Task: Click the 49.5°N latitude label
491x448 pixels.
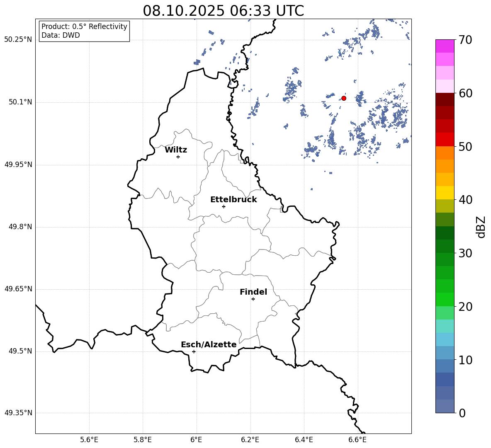Action: [x=20, y=351]
